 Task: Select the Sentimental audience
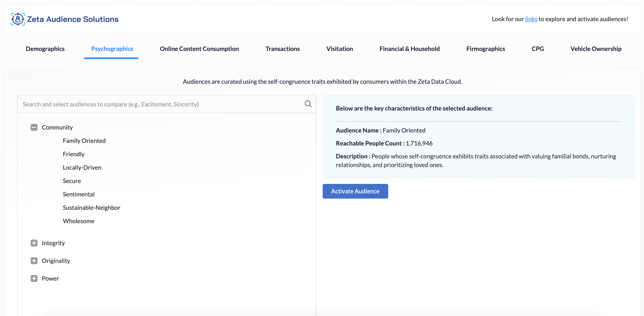click(79, 194)
